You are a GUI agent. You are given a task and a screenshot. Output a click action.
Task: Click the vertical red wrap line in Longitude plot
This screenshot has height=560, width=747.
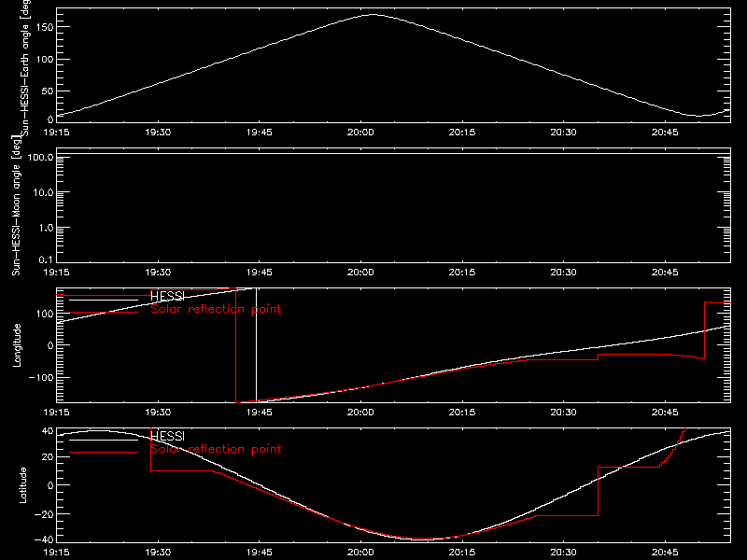(x=236, y=345)
